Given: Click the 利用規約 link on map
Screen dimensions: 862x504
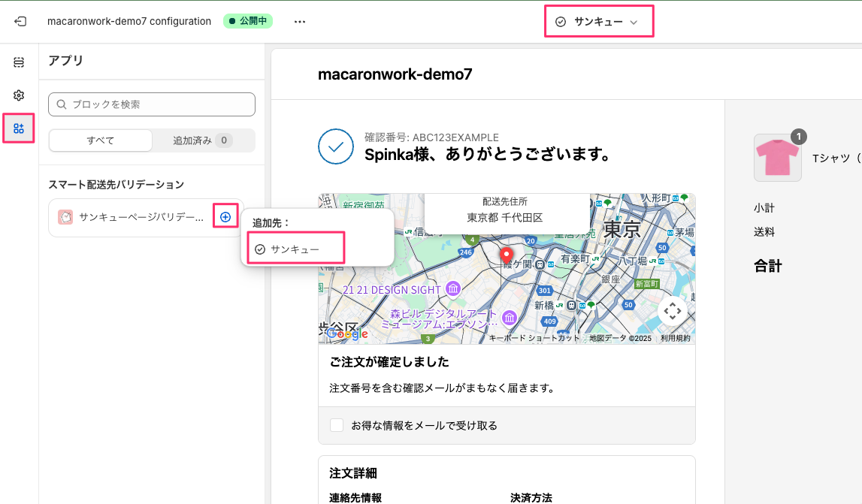Looking at the screenshot, I should tap(675, 338).
